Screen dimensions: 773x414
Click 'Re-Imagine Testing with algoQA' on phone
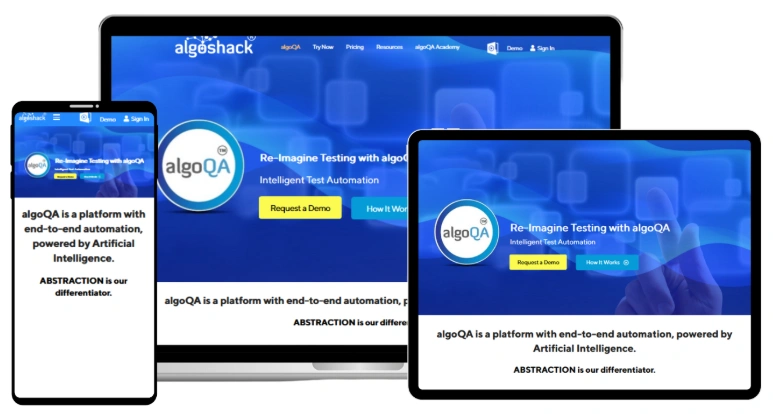point(100,161)
